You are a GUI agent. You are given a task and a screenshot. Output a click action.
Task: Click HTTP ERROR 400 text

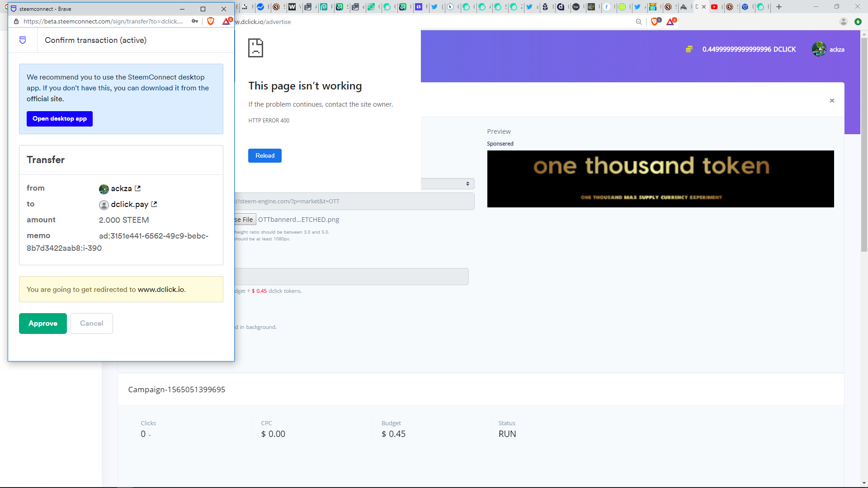[269, 121]
